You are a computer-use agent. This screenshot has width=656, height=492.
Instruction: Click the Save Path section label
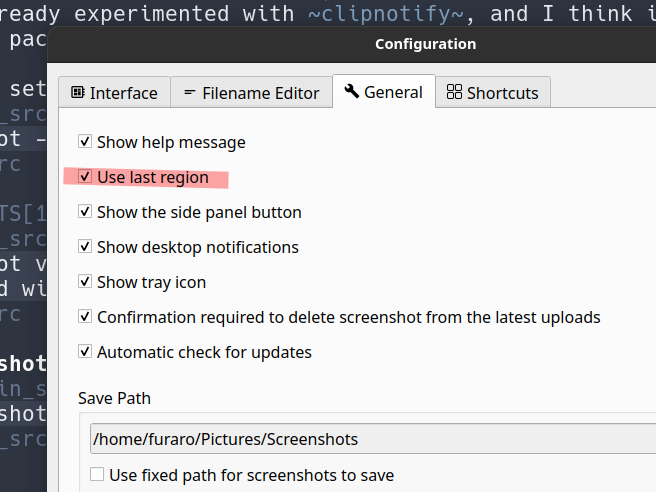pos(114,398)
